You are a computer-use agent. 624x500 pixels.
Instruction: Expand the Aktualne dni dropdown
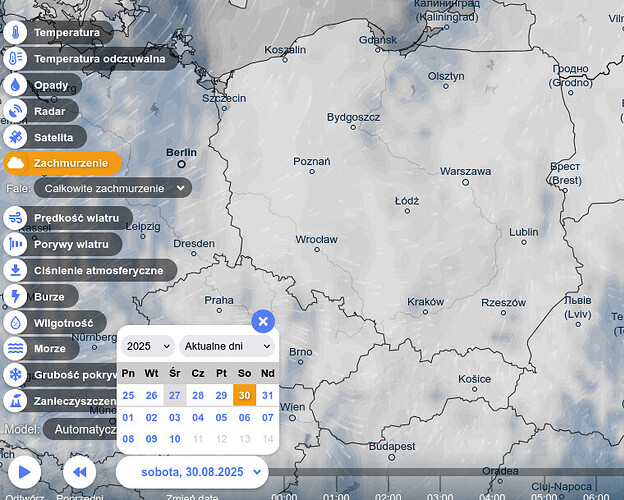click(226, 346)
